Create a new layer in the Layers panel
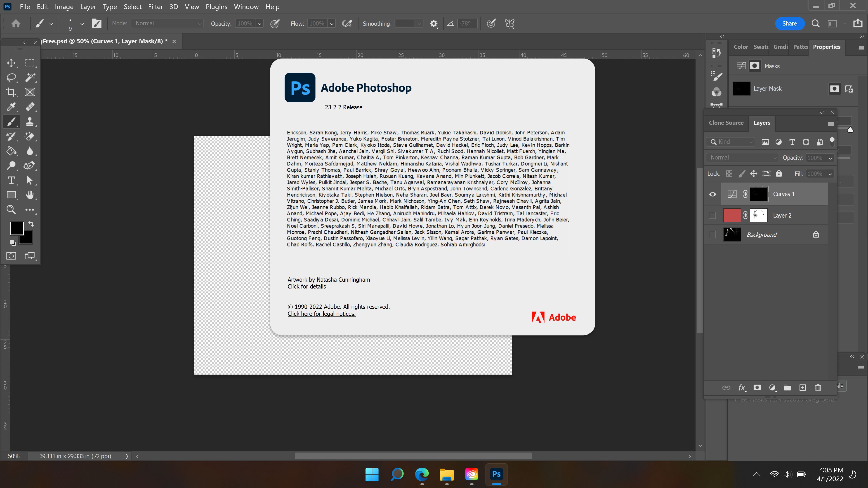The width and height of the screenshot is (868, 488). 803,388
